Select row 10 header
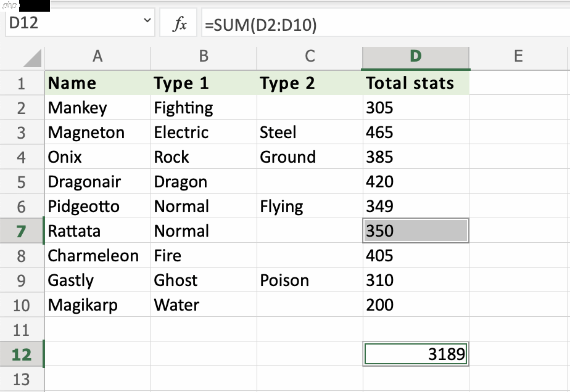 [22, 305]
